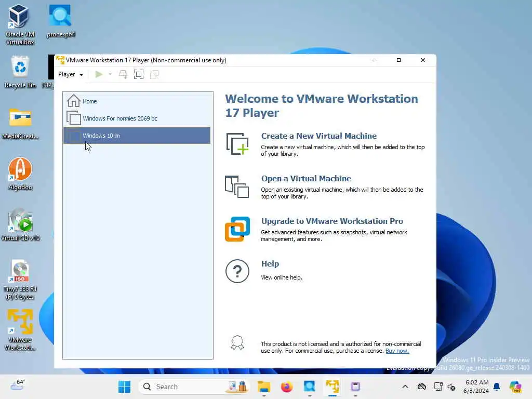The height and width of the screenshot is (399, 532).
Task: Open the Player menu dropdown
Action: click(x=71, y=74)
